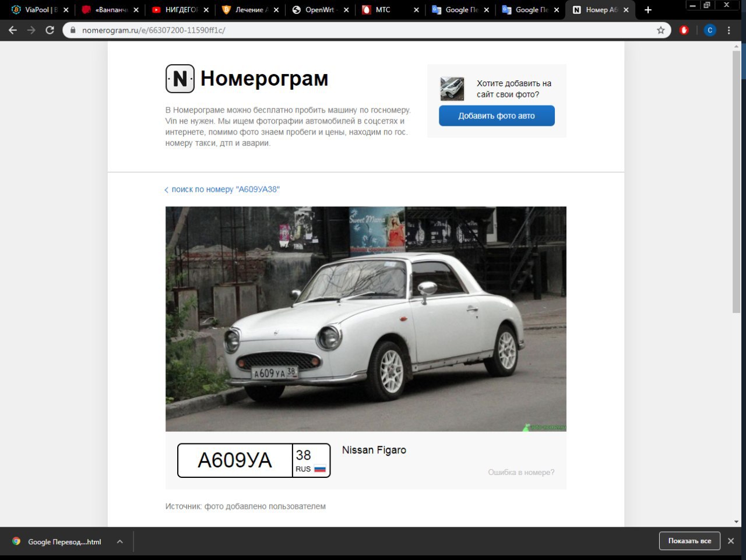Open the Nissan Figaro car photo

[365, 319]
